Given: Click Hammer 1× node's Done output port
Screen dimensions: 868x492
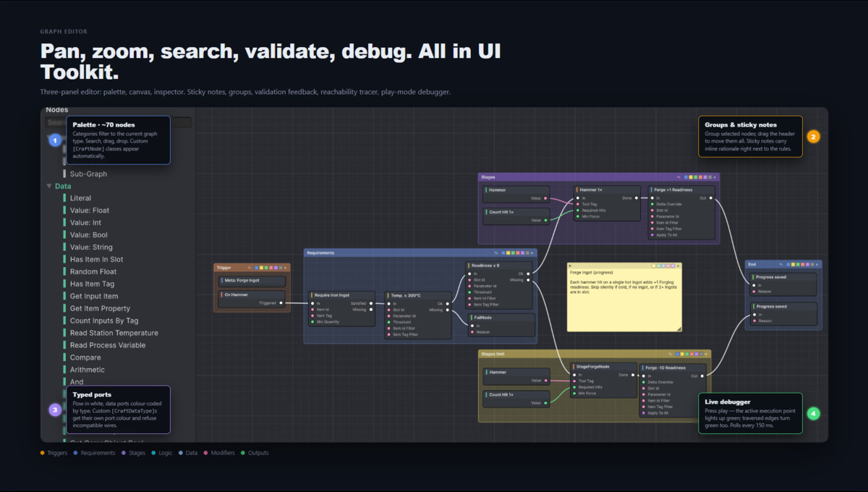Looking at the screenshot, I should click(637, 198).
